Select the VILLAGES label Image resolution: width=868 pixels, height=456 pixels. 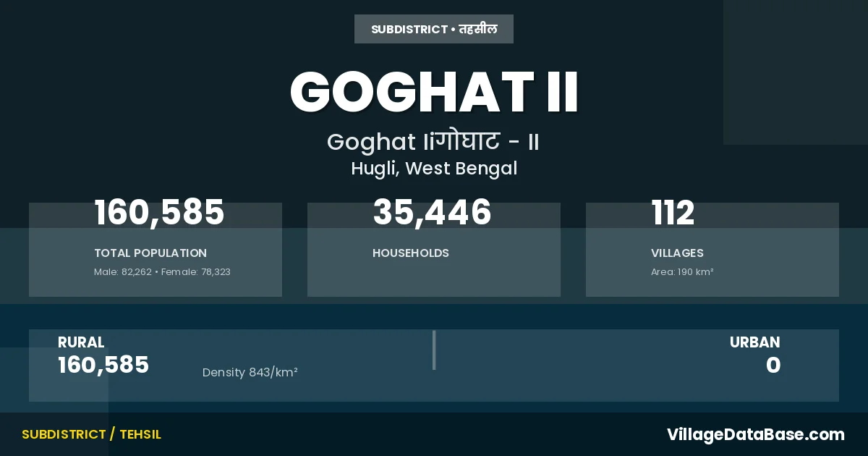tap(677, 253)
